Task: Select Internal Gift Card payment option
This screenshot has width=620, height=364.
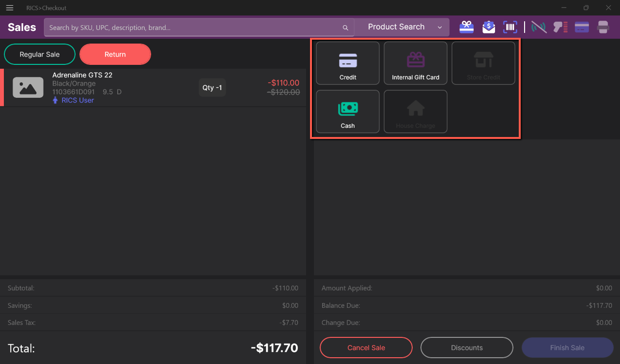Action: coord(416,63)
